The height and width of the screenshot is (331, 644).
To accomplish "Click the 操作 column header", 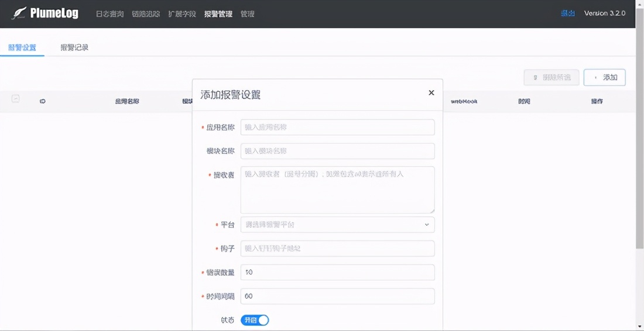I will (x=597, y=101).
